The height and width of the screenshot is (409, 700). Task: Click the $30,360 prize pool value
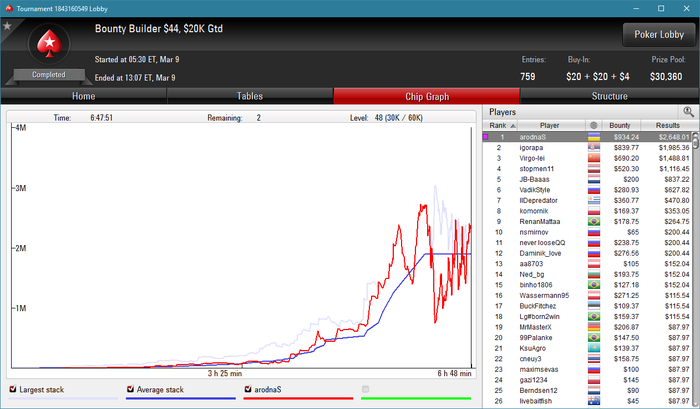click(x=666, y=77)
